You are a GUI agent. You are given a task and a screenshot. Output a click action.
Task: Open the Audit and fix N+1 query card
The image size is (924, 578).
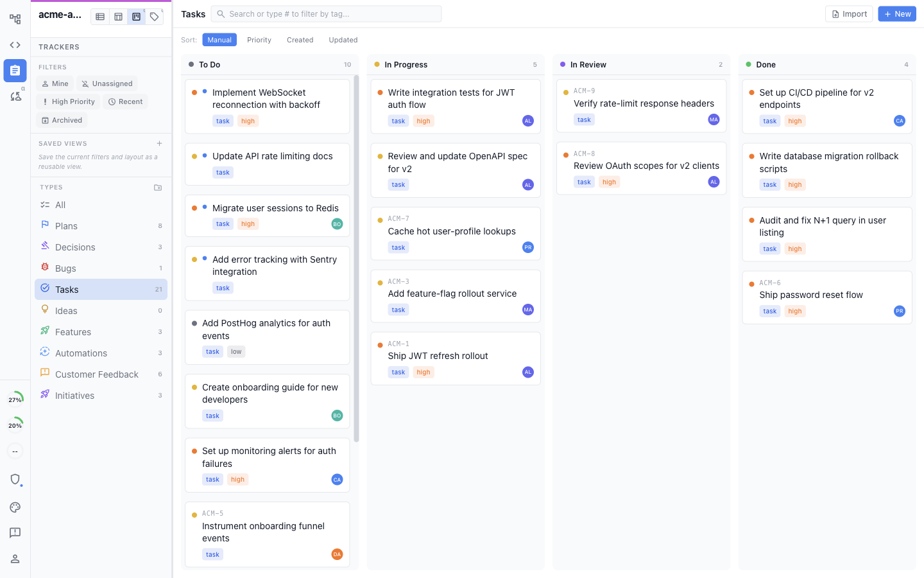827,234
